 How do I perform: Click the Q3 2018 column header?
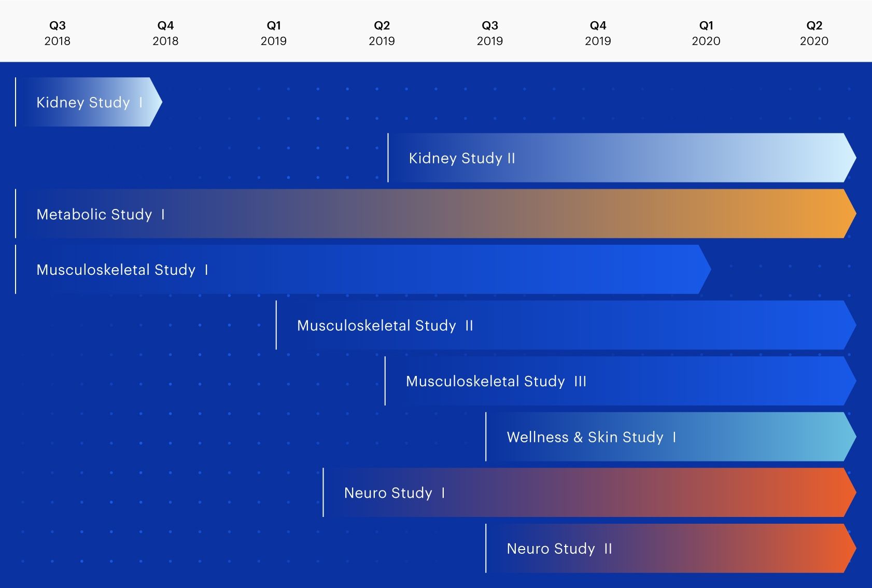point(57,33)
